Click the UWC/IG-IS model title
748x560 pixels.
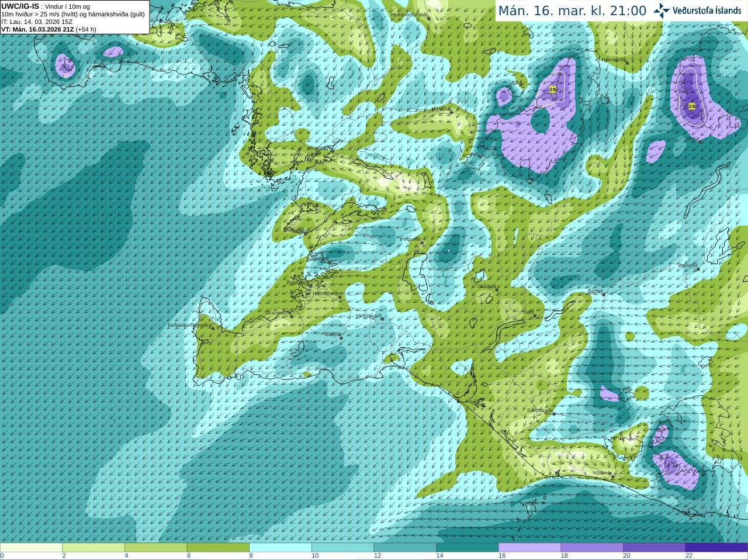coord(20,6)
